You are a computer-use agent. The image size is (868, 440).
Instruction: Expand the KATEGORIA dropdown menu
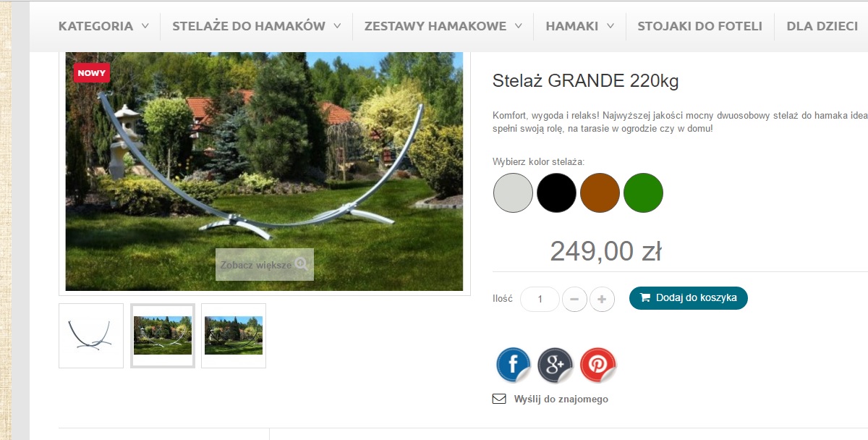click(103, 26)
